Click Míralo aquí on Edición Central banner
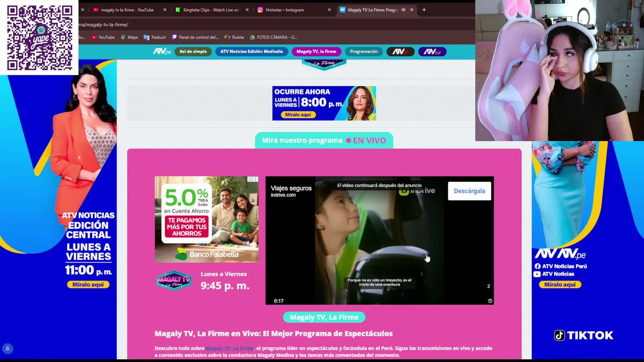This screenshot has width=644, height=362. pyautogui.click(x=88, y=285)
